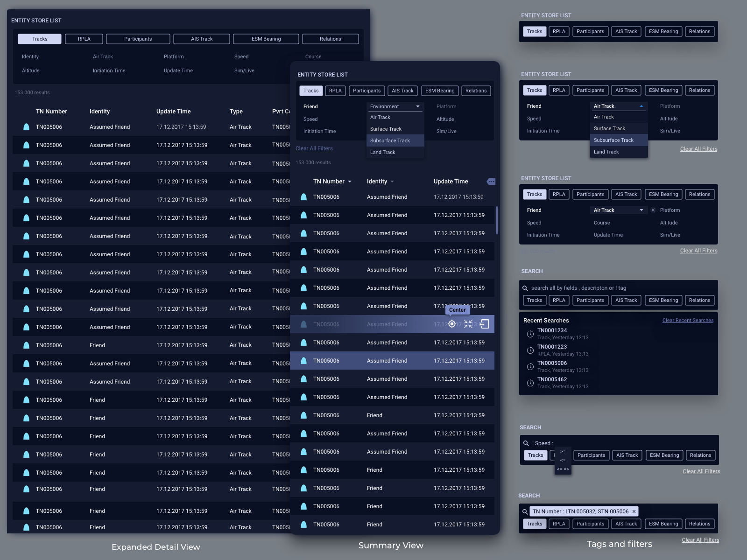Click the Clear All Filters link
The width and height of the screenshot is (747, 560).
click(314, 148)
